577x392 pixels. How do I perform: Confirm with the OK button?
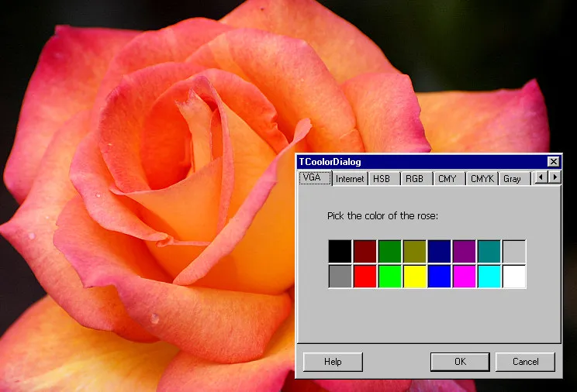click(460, 362)
